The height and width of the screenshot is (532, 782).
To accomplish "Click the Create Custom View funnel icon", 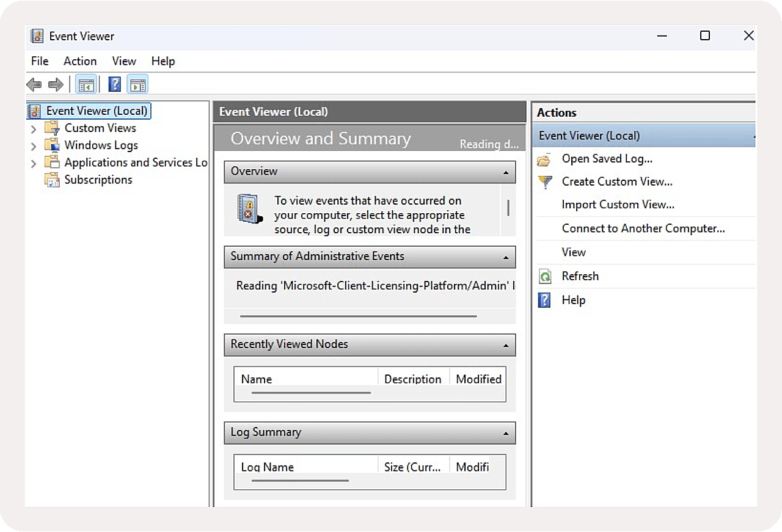I will pos(544,182).
